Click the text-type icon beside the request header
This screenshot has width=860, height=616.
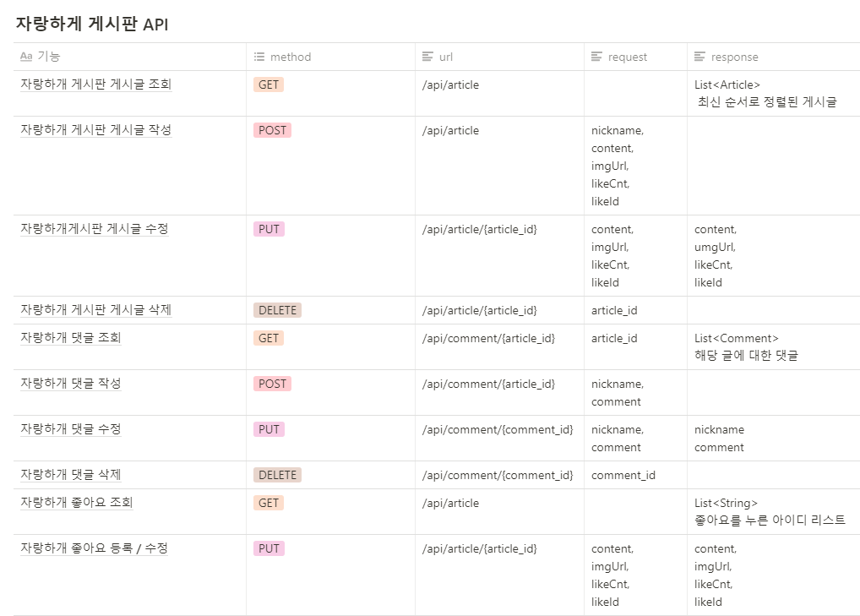pos(596,56)
